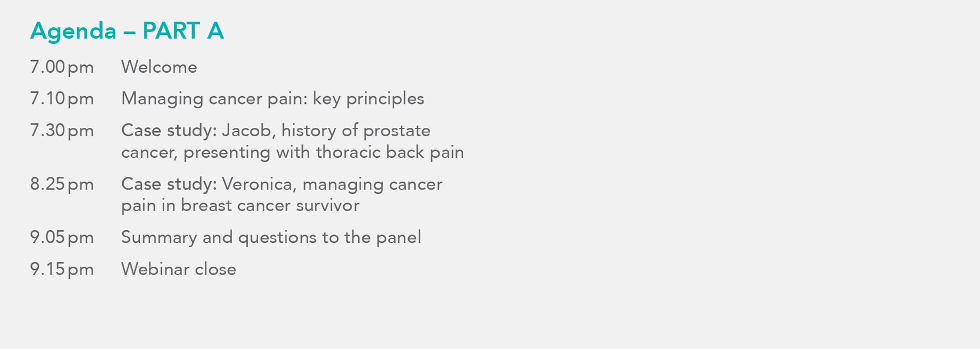Click the word 'prostate' in agenda
This screenshot has width=980, height=349.
(x=396, y=131)
